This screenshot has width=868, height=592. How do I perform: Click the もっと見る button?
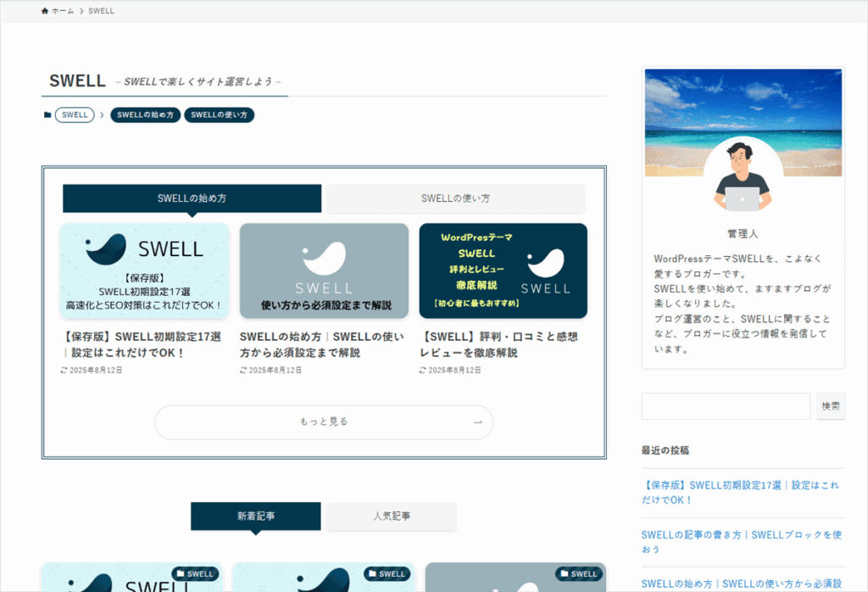(324, 422)
